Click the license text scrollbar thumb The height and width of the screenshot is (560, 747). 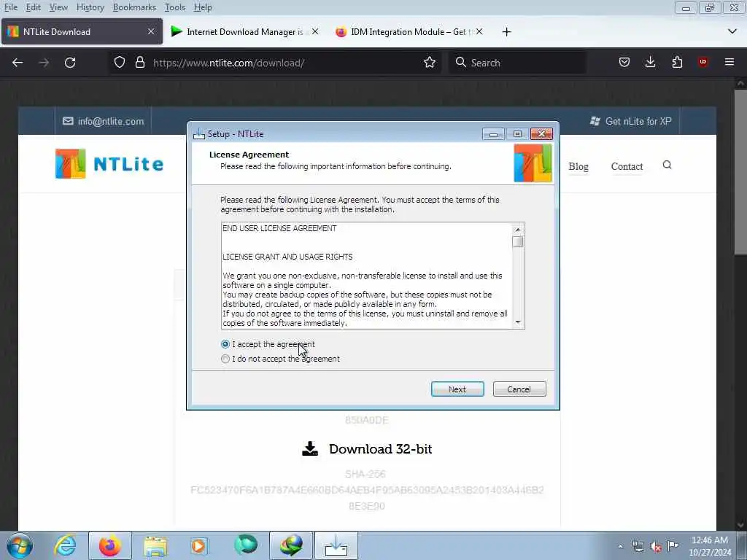[x=518, y=242]
